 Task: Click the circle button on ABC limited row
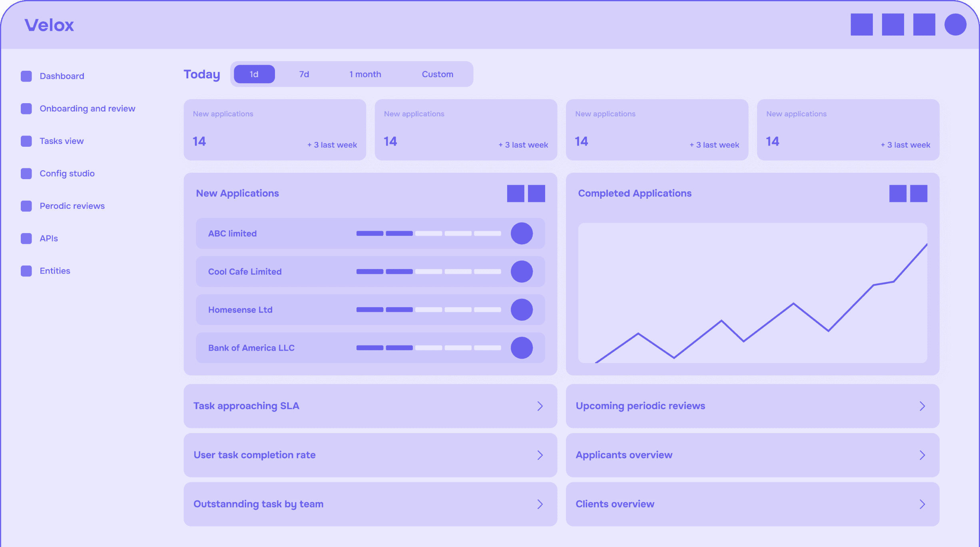[x=522, y=234]
